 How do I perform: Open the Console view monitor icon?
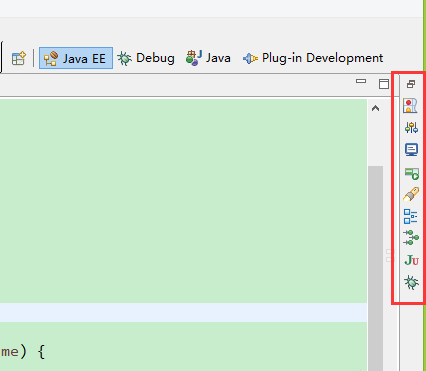[411, 150]
